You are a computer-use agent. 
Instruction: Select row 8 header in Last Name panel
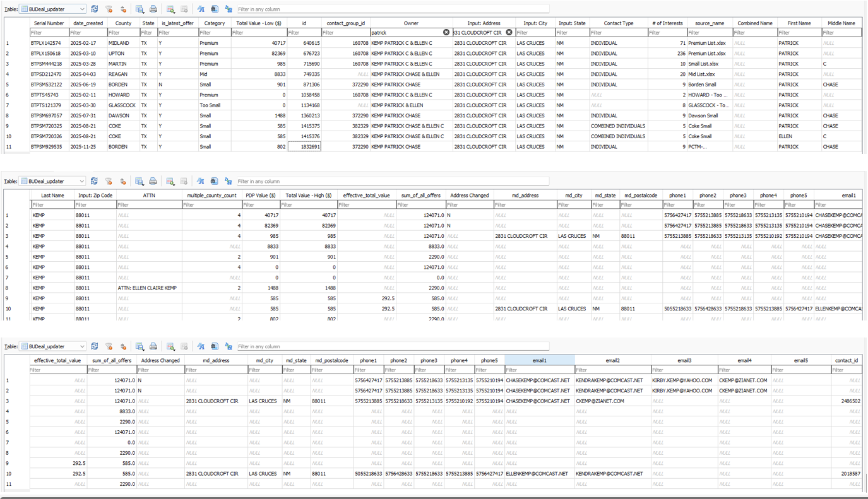pos(17,288)
